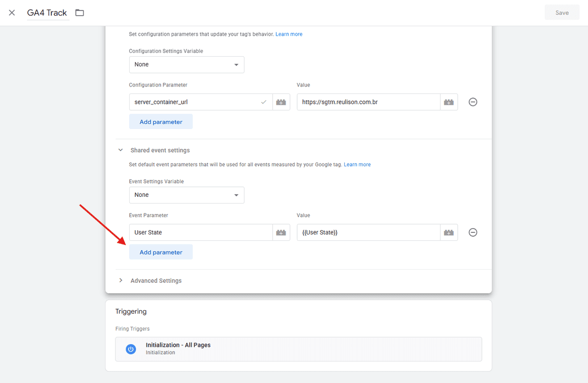Image resolution: width=588 pixels, height=383 pixels.
Task: Add parameter under configuration settings
Action: tap(161, 122)
